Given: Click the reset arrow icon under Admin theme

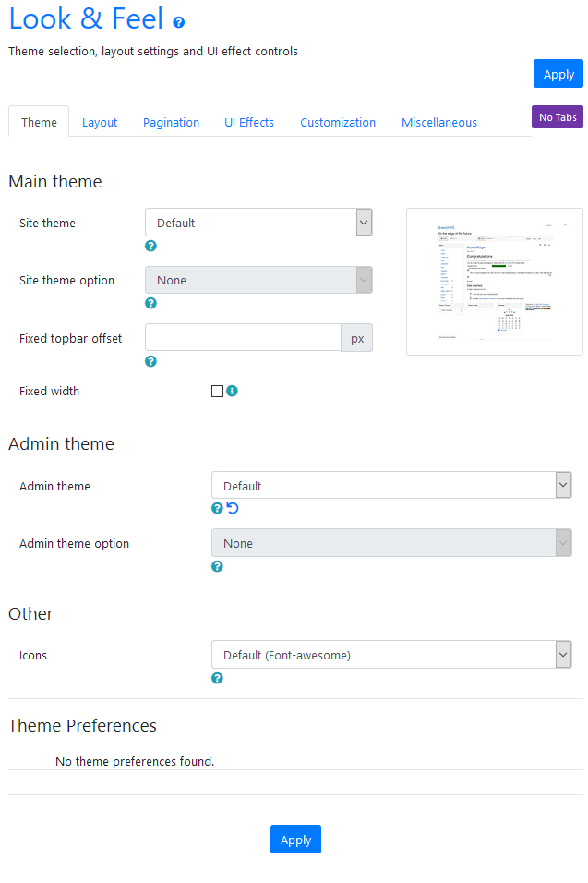Looking at the screenshot, I should [x=233, y=508].
